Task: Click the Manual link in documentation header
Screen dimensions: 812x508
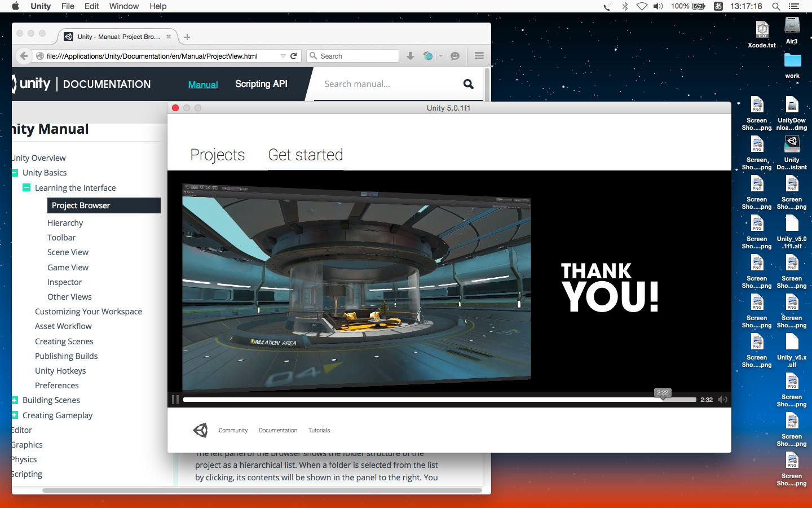Action: pos(203,85)
